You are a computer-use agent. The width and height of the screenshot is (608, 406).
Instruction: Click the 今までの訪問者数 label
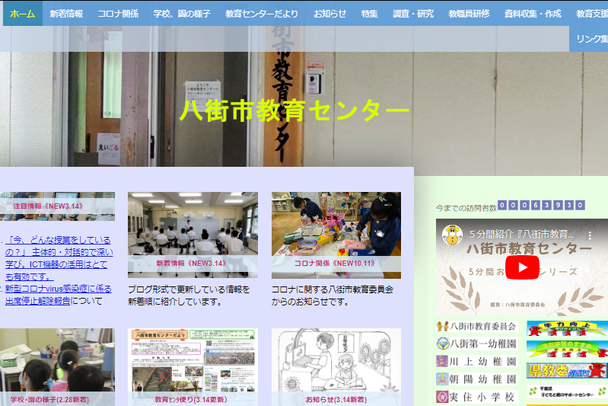(x=466, y=208)
